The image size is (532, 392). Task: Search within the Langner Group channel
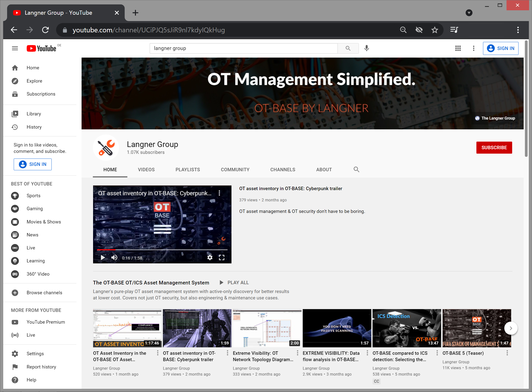tap(356, 169)
